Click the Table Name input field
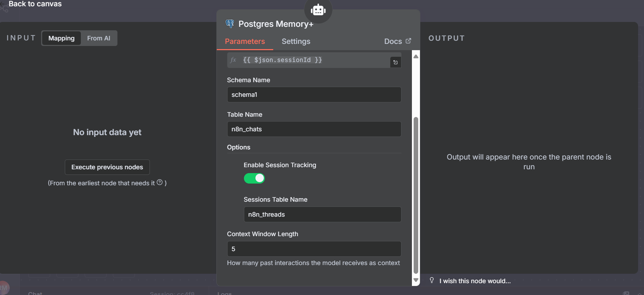 (x=314, y=129)
